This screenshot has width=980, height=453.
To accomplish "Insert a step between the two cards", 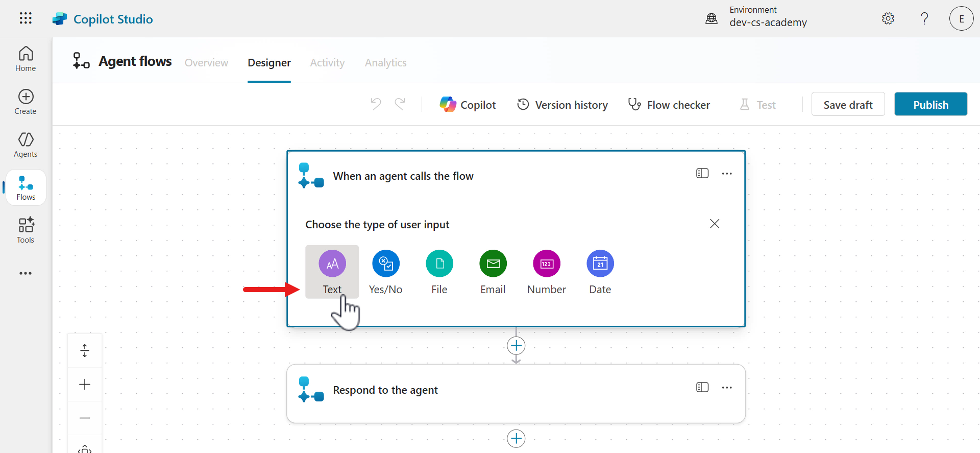I will [516, 346].
